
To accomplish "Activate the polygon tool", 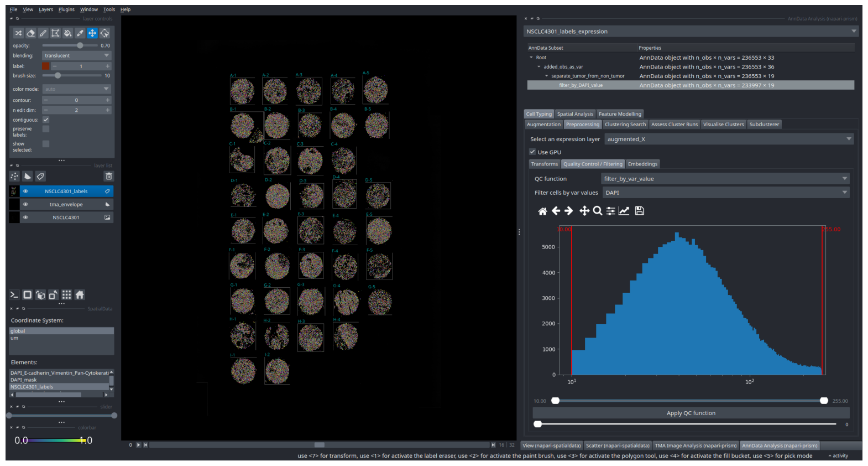I will pos(55,33).
